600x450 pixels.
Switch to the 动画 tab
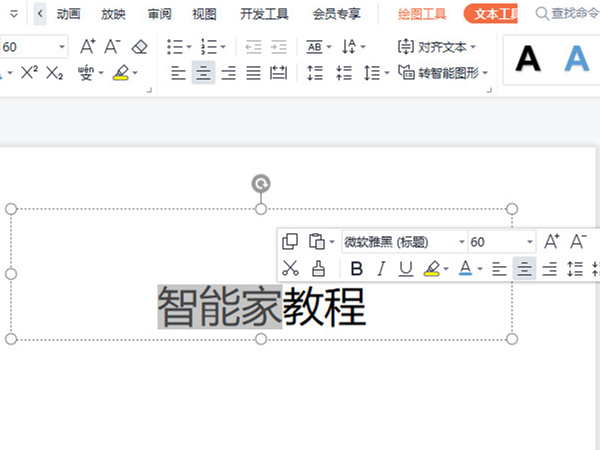click(x=69, y=14)
